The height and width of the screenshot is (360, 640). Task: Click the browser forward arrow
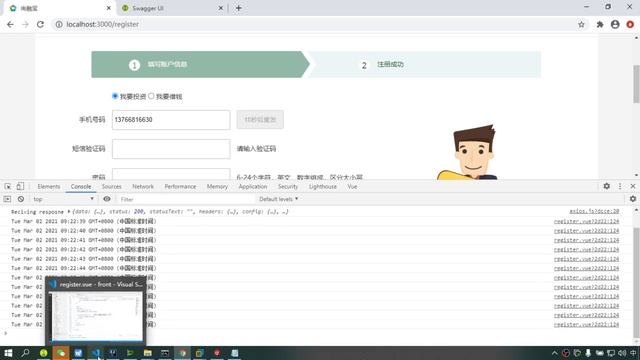click(25, 24)
